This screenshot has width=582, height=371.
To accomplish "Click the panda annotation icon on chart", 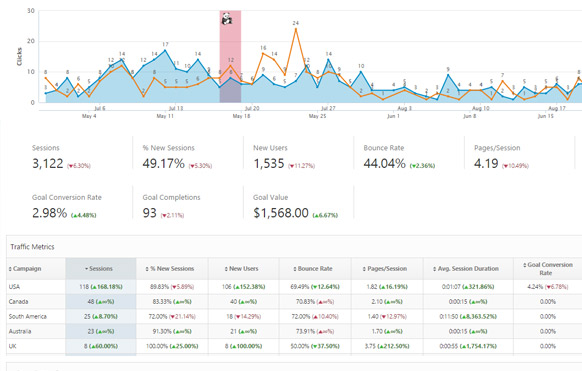I will (x=227, y=19).
